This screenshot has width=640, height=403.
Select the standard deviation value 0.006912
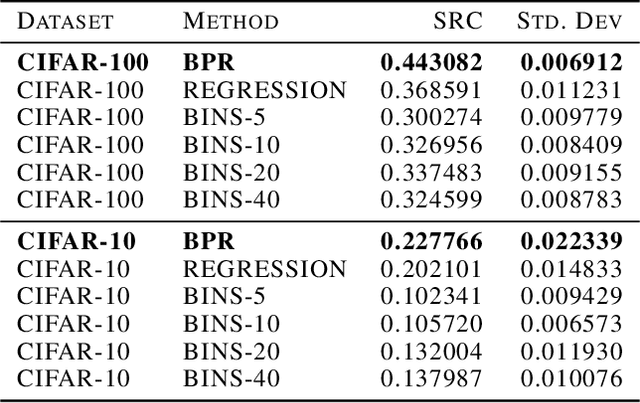[570, 62]
